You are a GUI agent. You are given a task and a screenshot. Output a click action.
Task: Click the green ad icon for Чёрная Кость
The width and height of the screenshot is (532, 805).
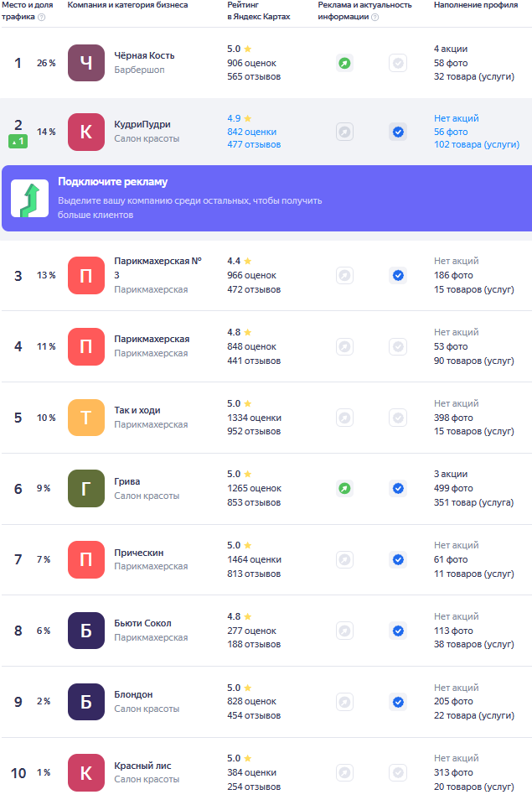(x=344, y=63)
